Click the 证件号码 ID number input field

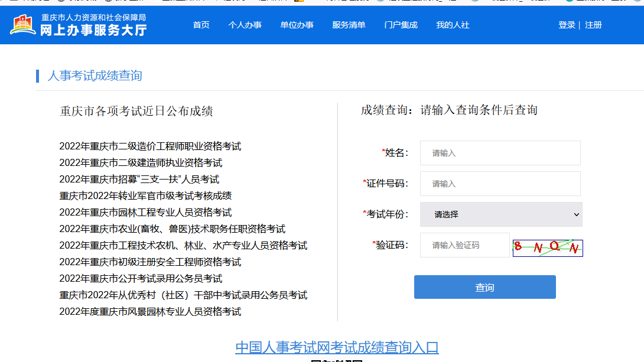click(x=500, y=183)
